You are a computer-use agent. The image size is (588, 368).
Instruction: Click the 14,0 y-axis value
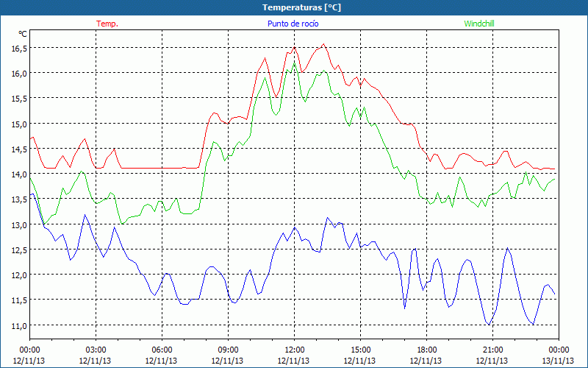tap(19, 174)
